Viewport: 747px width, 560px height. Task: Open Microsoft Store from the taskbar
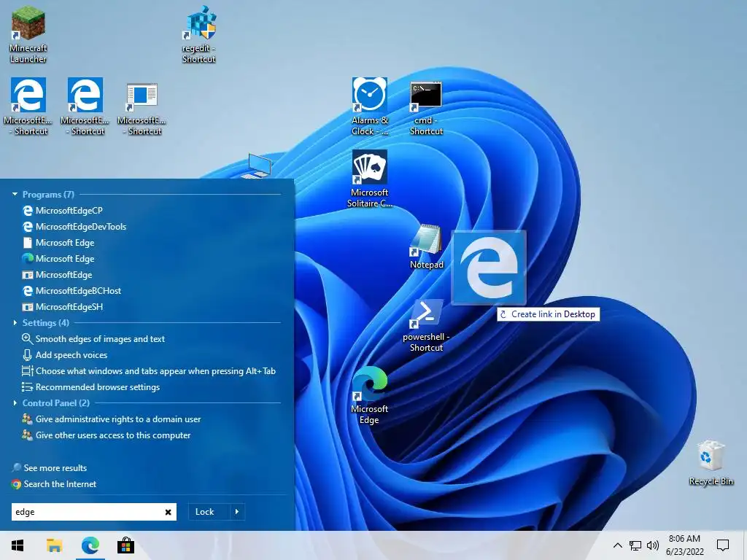pyautogui.click(x=125, y=545)
